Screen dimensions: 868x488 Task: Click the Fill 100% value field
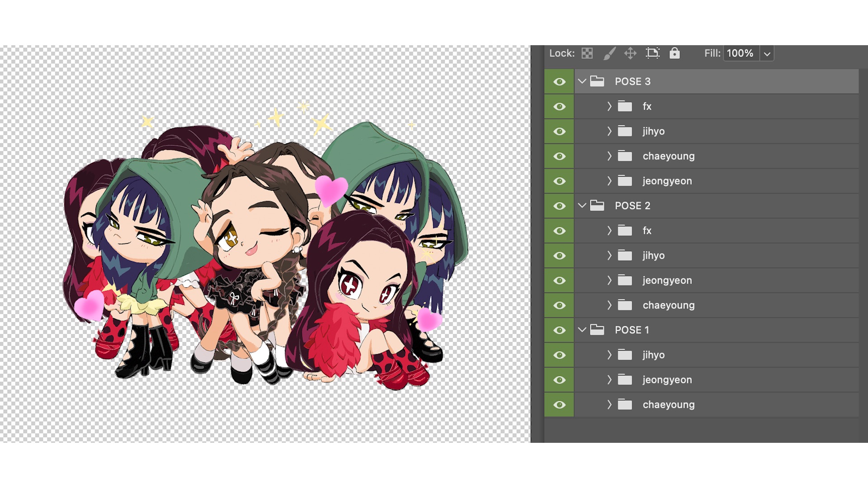(741, 53)
